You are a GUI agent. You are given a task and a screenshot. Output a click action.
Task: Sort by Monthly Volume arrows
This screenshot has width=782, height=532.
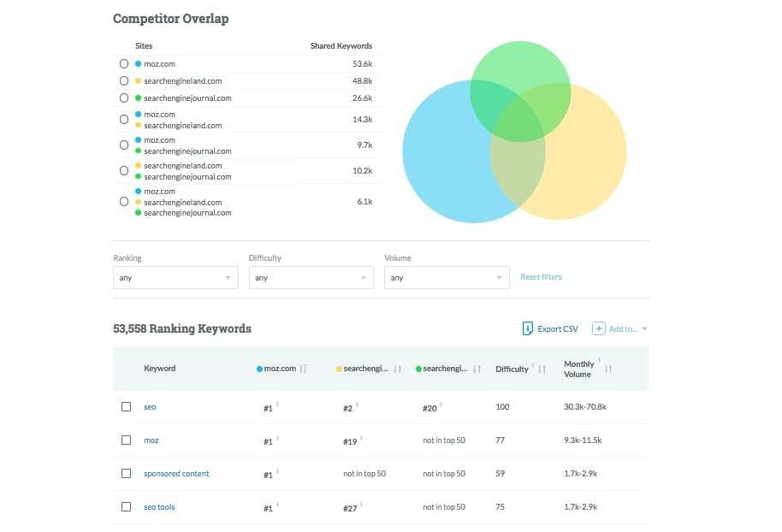pyautogui.click(x=608, y=369)
